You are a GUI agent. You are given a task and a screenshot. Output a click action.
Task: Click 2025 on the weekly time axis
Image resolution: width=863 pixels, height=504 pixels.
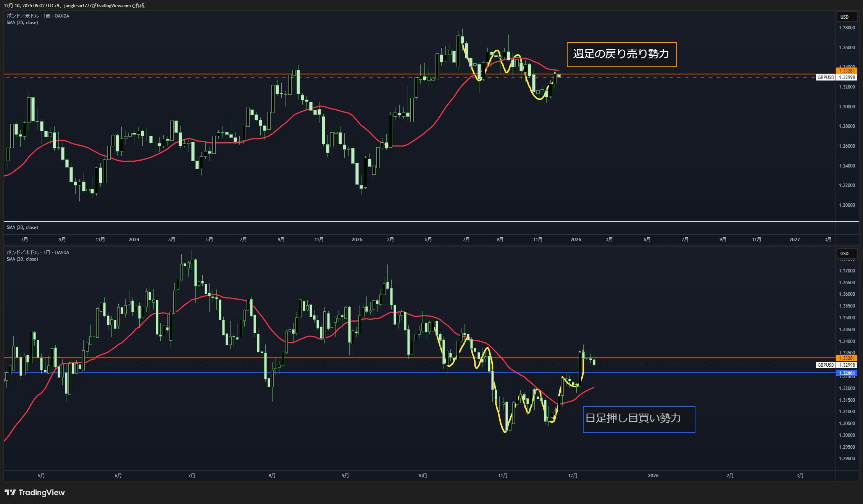pyautogui.click(x=357, y=240)
